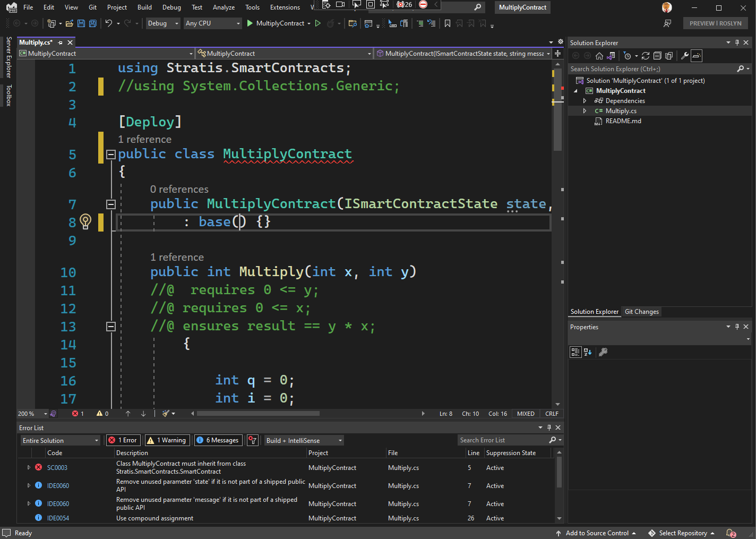Toggle auto hide pin on Error List panel

[549, 427]
